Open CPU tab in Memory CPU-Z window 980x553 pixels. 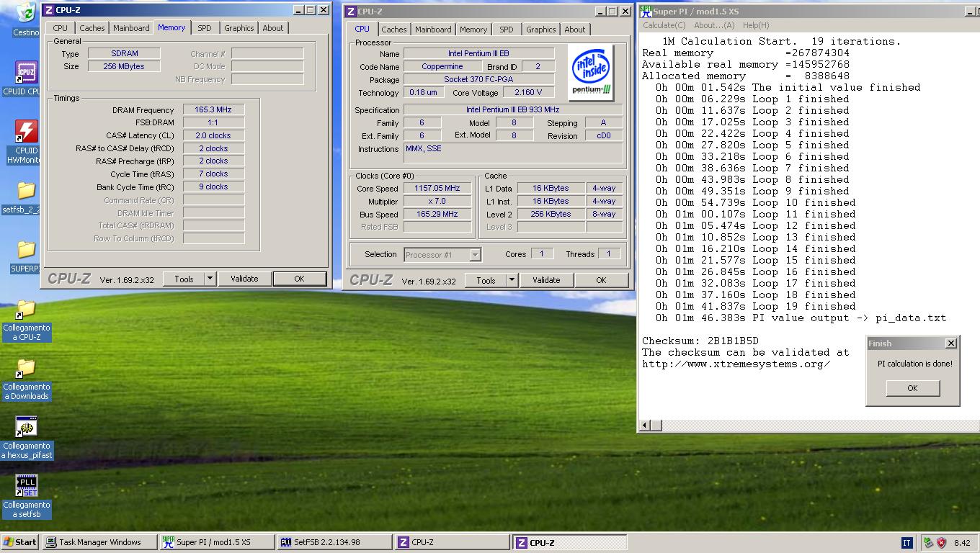tap(61, 28)
